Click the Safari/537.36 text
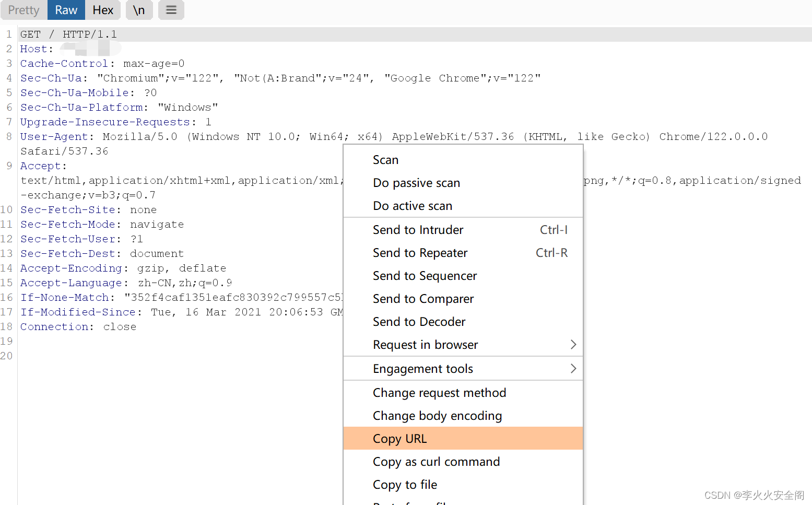 pos(64,151)
